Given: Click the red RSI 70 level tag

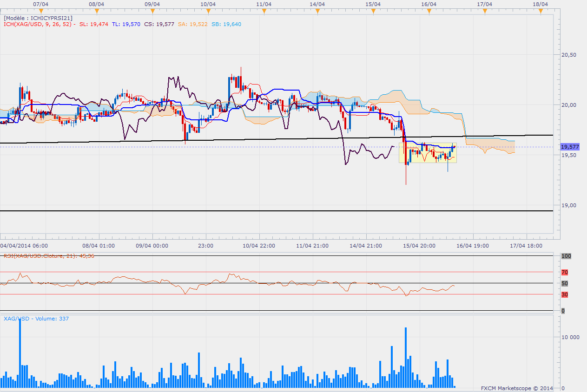Looking at the screenshot, I should (x=565, y=272).
